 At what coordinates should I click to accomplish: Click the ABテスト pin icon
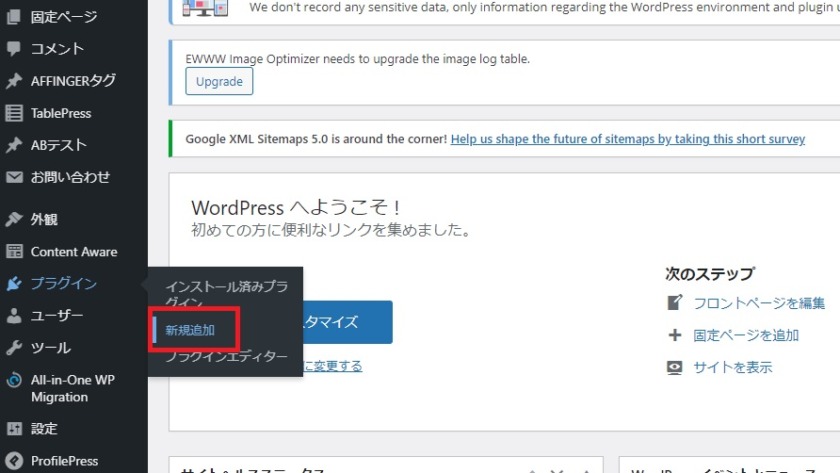pyautogui.click(x=14, y=145)
